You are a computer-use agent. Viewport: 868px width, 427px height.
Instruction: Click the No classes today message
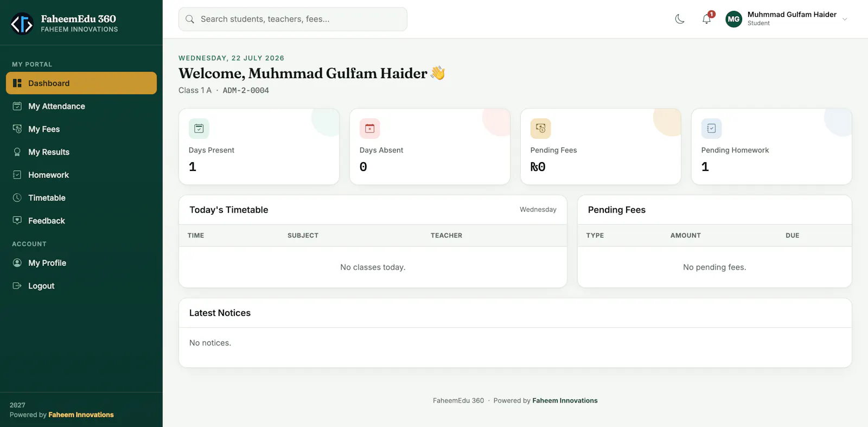coord(373,267)
